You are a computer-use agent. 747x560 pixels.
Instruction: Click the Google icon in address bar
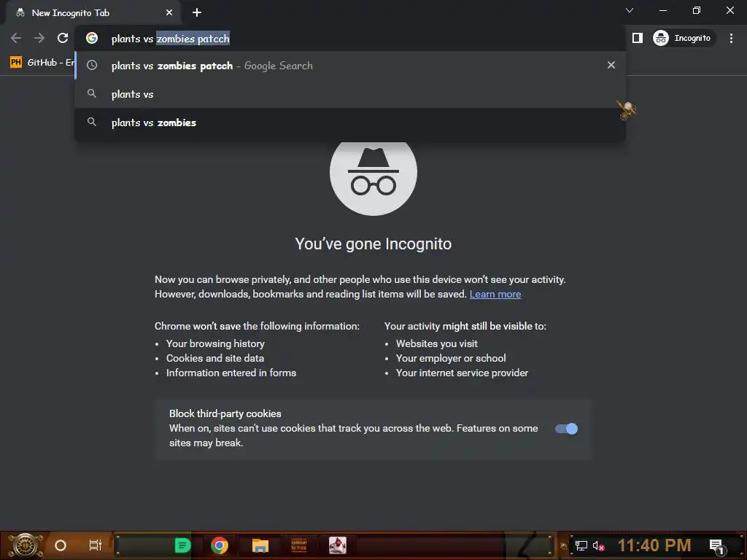click(92, 38)
